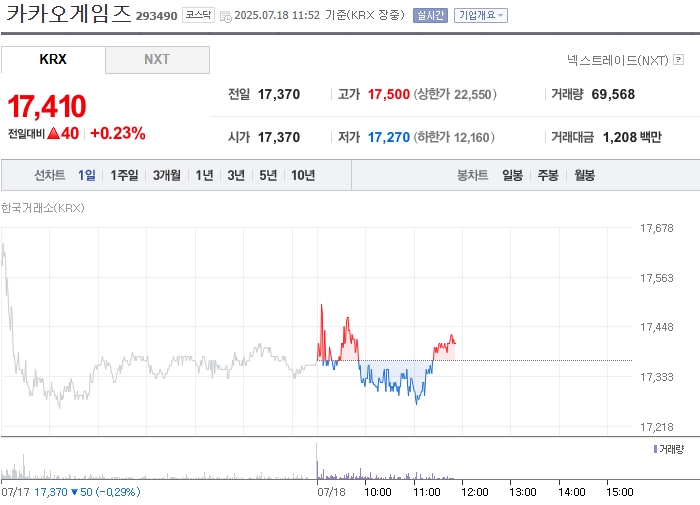Click the 카카오게임즈 stock title
700x505 pixels.
68,13
